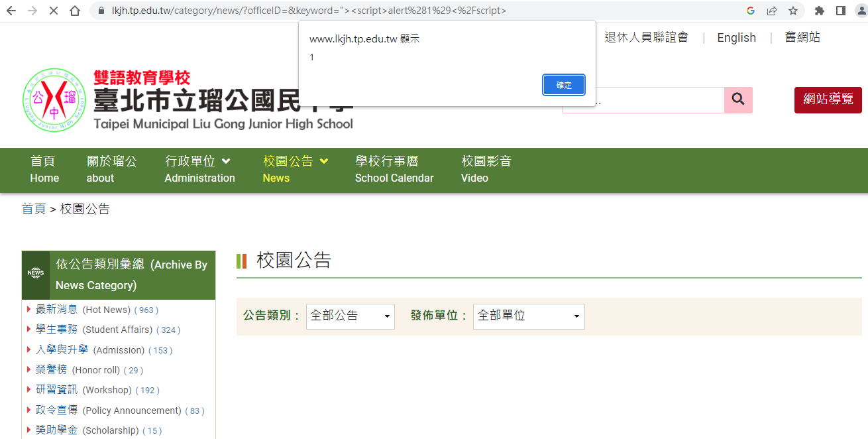Click the padlock site info icon
This screenshot has height=439, width=868.
[101, 11]
